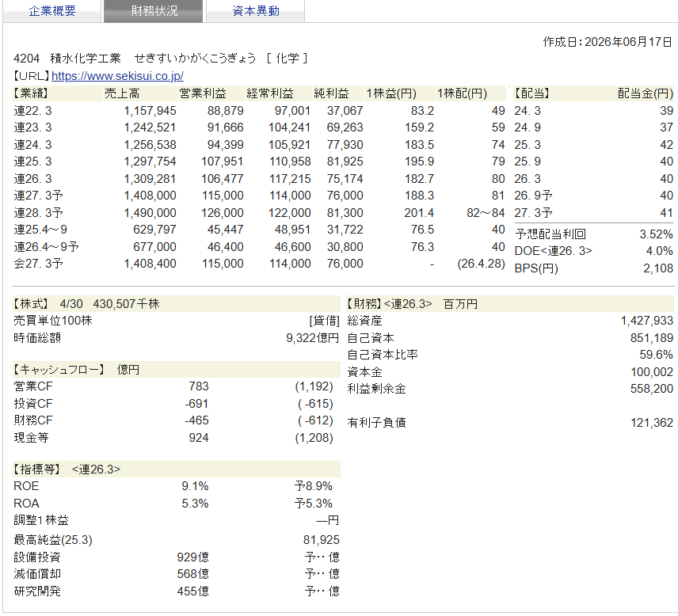Click ordinary profit 110,958

point(290,162)
